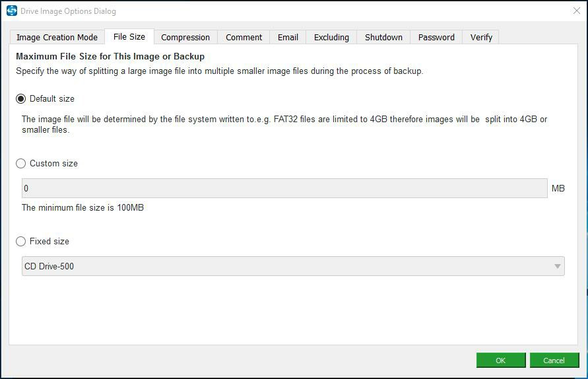Select the Fixed size radio button

pos(20,241)
